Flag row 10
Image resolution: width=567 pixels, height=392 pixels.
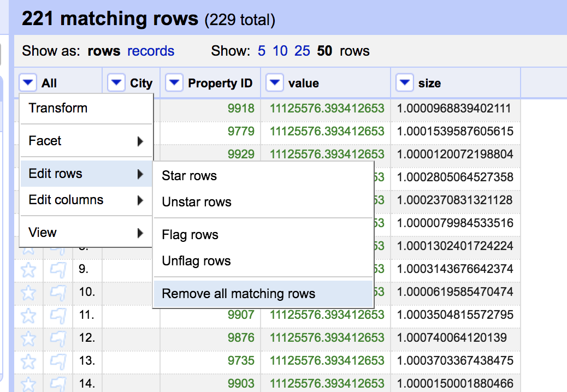pos(58,292)
